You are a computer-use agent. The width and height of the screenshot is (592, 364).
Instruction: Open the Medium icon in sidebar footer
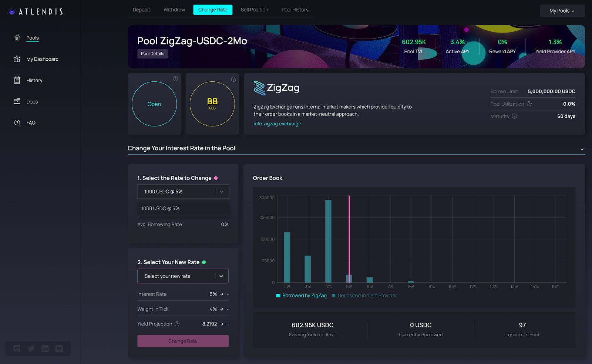(x=59, y=348)
